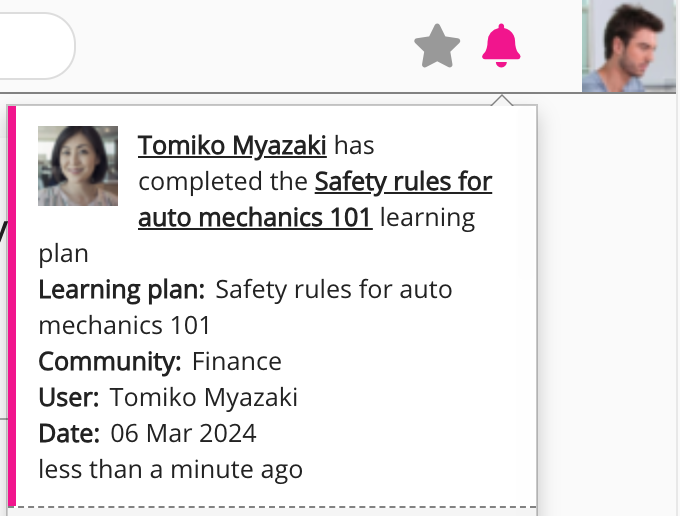The image size is (680, 516).
Task: Open the user profile photo menu
Action: [x=628, y=46]
